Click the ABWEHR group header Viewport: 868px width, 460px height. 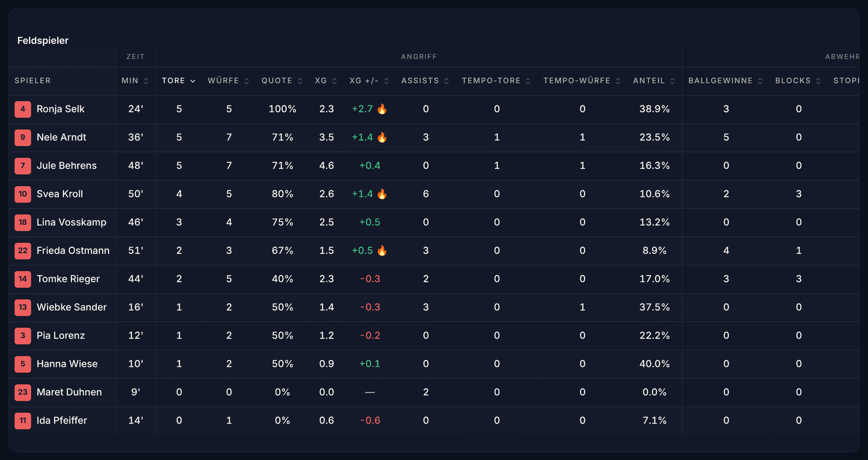click(x=842, y=57)
